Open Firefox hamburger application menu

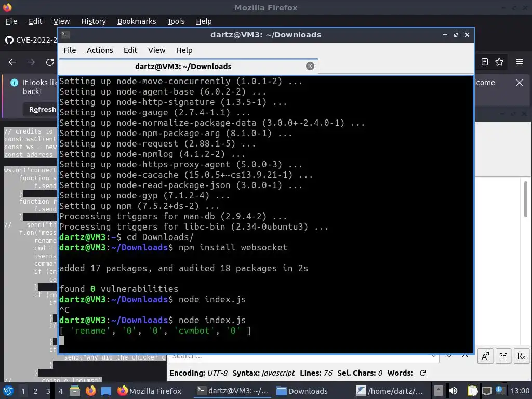click(520, 62)
